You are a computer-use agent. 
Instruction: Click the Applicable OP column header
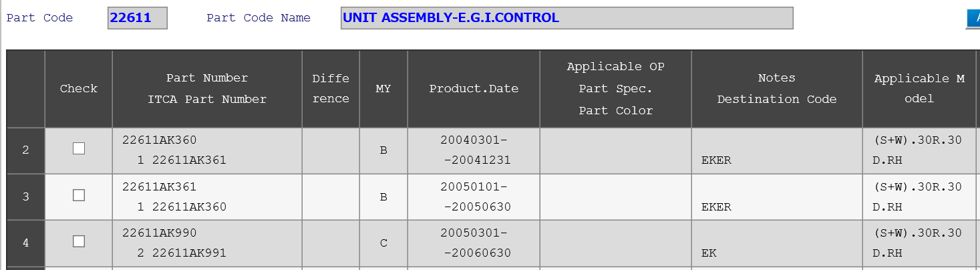pyautogui.click(x=615, y=89)
